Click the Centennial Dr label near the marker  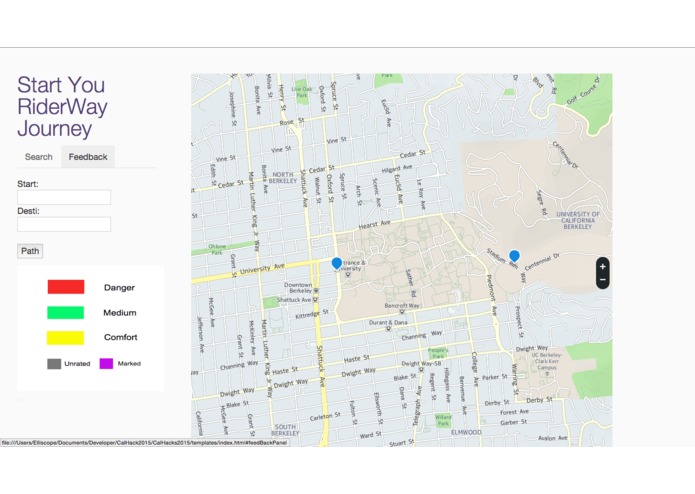click(543, 262)
